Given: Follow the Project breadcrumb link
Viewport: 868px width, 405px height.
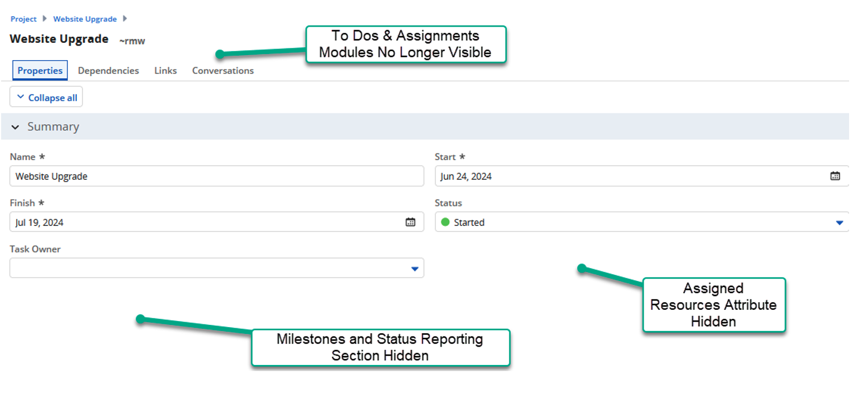Looking at the screenshot, I should click(23, 19).
